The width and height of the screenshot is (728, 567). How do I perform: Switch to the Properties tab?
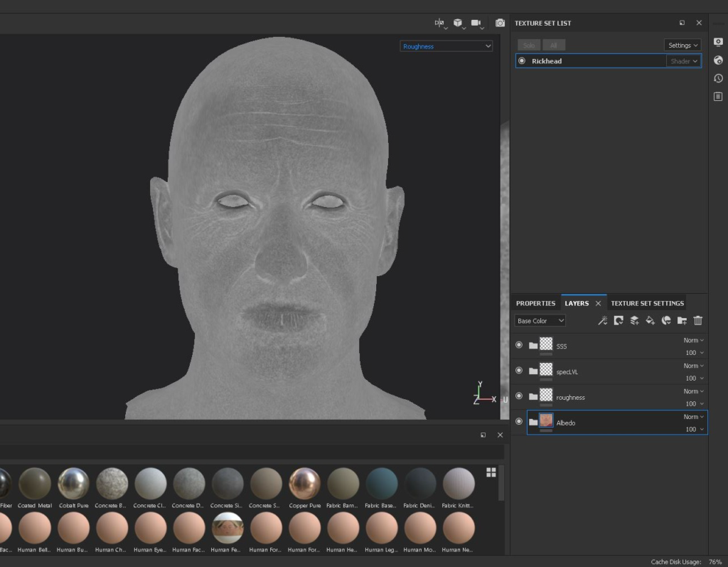pos(535,303)
